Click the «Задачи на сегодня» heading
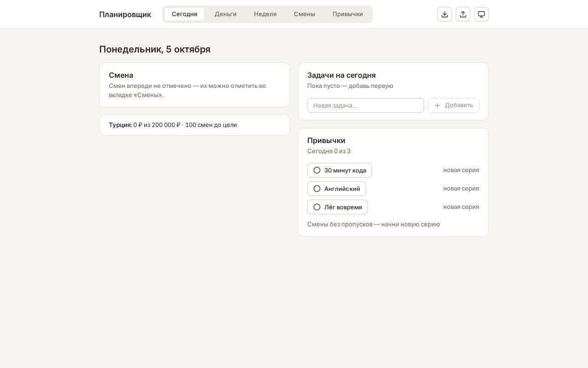 pyautogui.click(x=341, y=75)
